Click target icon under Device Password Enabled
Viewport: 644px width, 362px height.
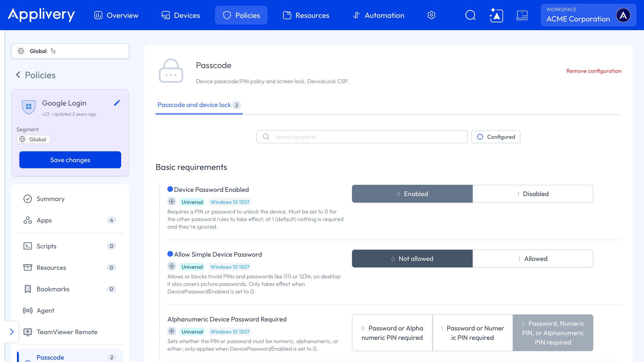172,202
